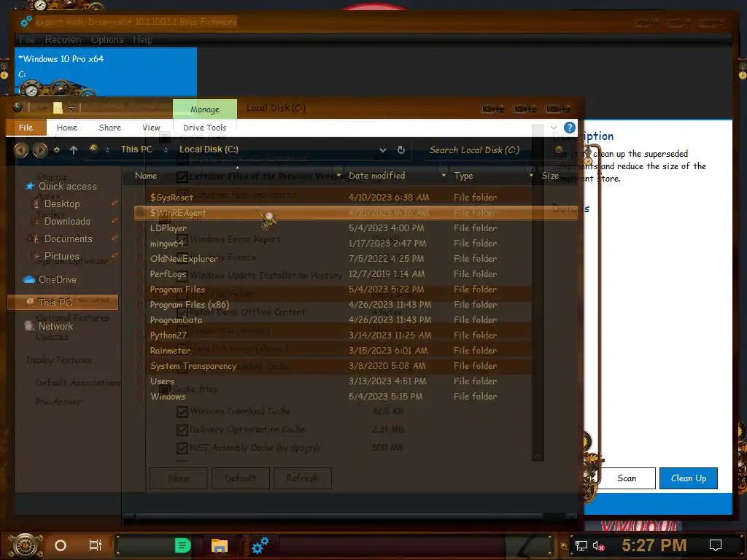Open the notification center icon
747x560 pixels.
(x=716, y=545)
